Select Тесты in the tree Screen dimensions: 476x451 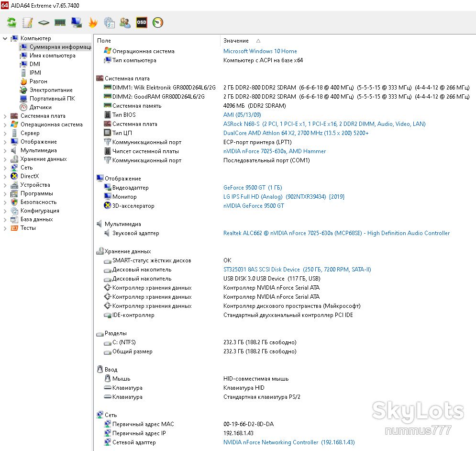click(x=28, y=228)
